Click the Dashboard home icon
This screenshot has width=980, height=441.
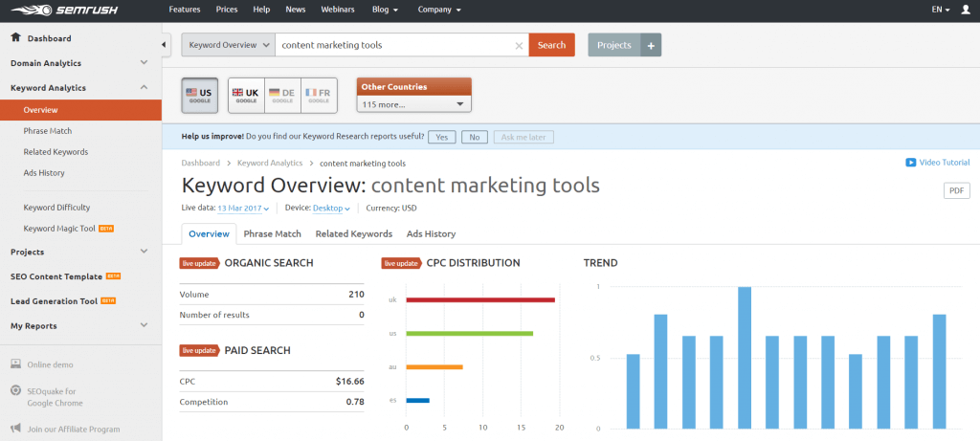[x=16, y=37]
